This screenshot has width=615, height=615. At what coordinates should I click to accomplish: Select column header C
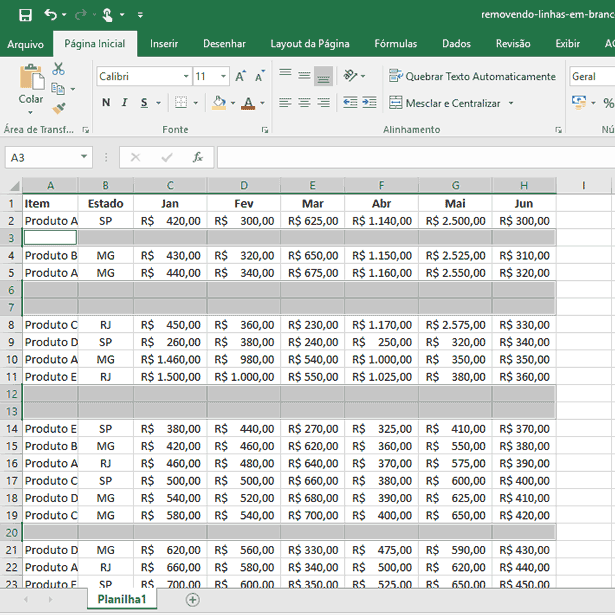170,186
